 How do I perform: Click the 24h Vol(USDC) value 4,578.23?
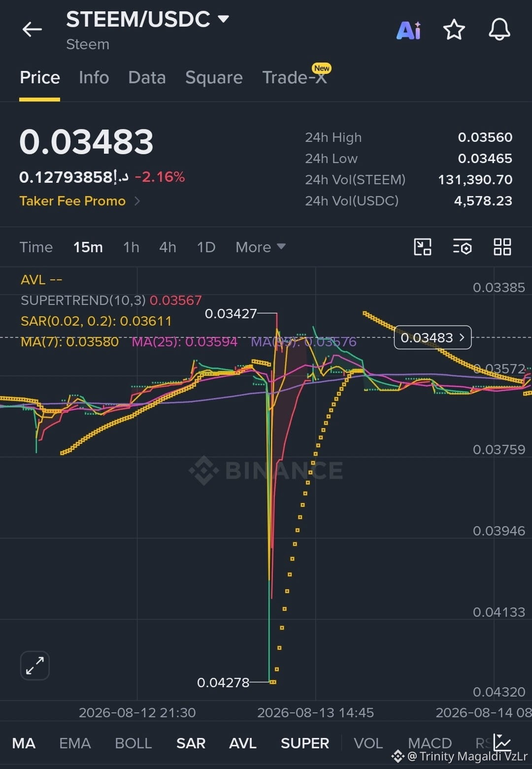[483, 201]
